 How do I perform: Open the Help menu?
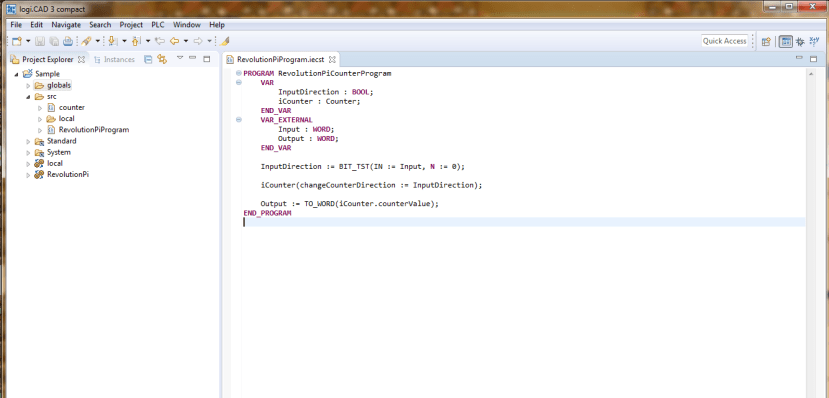pyautogui.click(x=217, y=25)
